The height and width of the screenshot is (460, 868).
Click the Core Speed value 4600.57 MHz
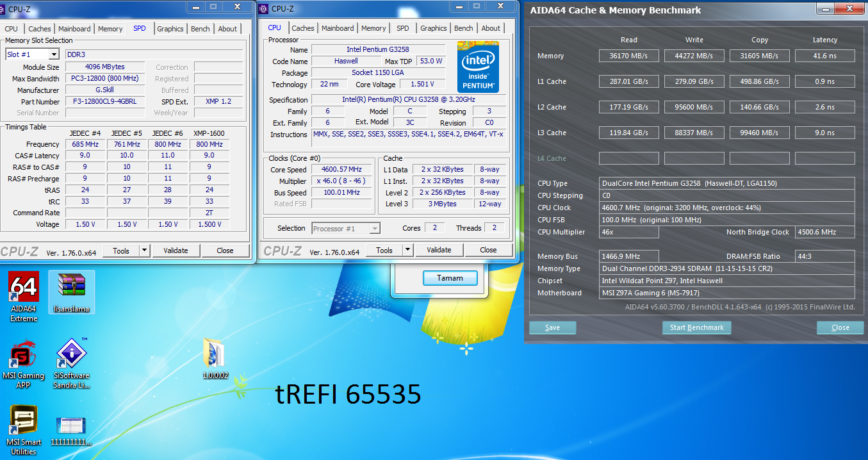342,170
